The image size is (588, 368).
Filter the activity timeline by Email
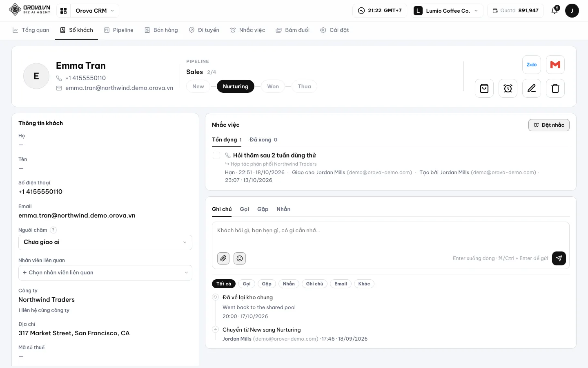click(341, 284)
